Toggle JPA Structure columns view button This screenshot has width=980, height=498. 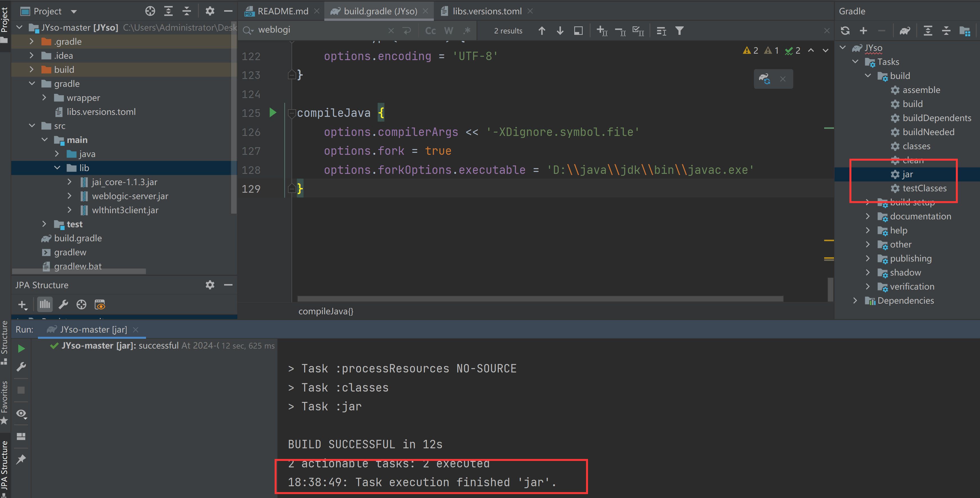pos(45,304)
